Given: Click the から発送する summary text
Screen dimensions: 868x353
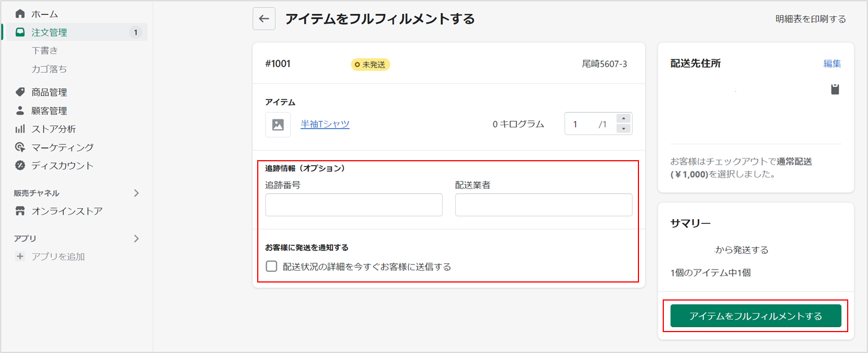Looking at the screenshot, I should pyautogui.click(x=742, y=250).
